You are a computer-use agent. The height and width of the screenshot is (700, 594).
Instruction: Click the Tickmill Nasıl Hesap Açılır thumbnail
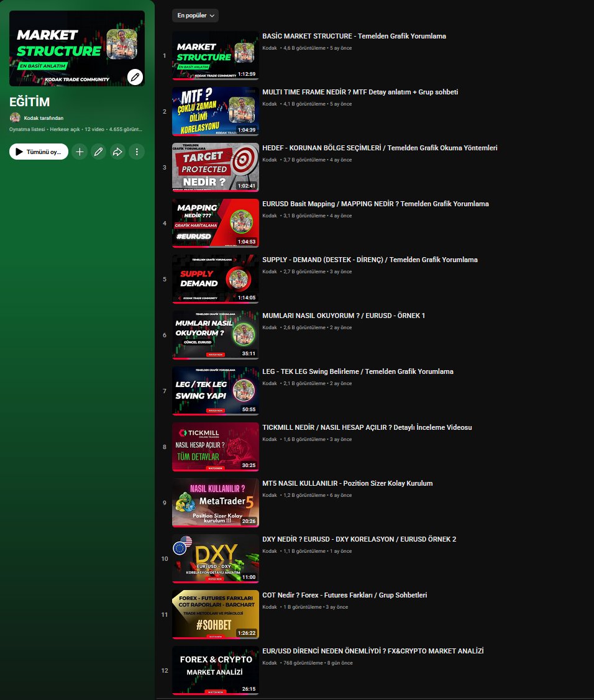click(x=215, y=447)
